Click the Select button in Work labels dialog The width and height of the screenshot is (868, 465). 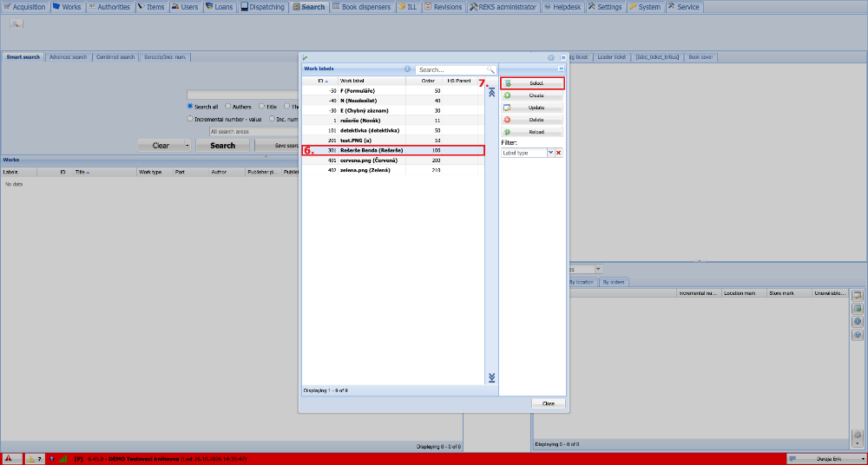pyautogui.click(x=532, y=83)
